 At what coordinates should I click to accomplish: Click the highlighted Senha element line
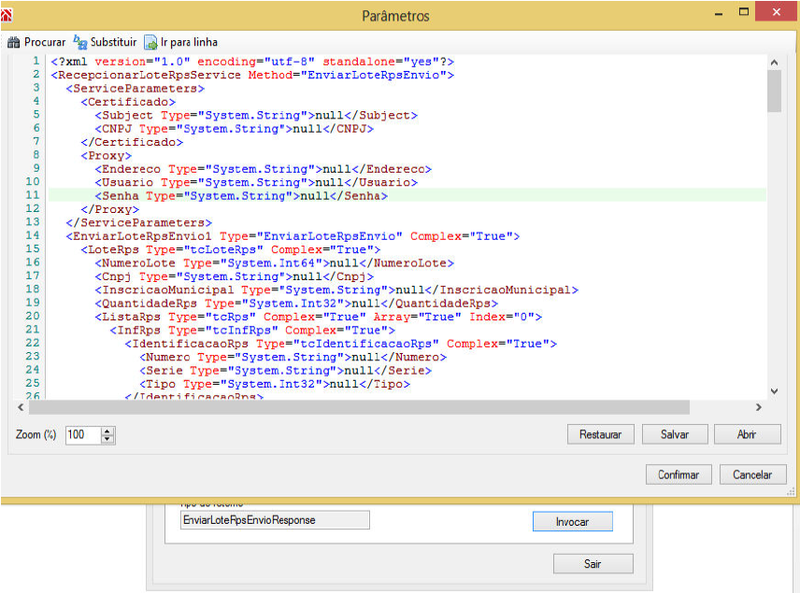point(241,196)
